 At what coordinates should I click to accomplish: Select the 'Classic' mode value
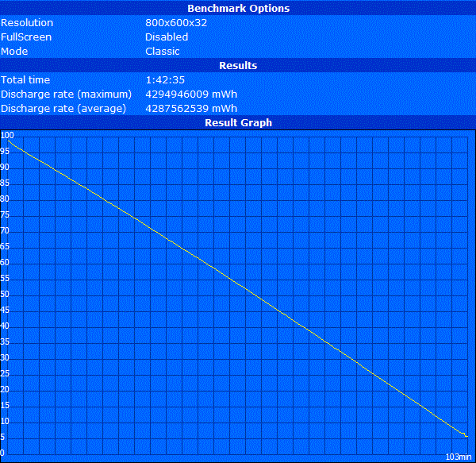[163, 52]
